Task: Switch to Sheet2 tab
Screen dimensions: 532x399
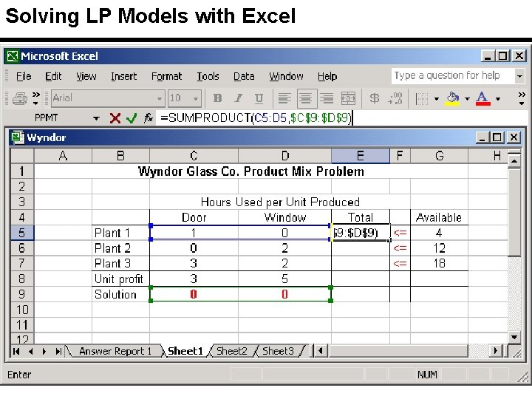Action: 232,351
